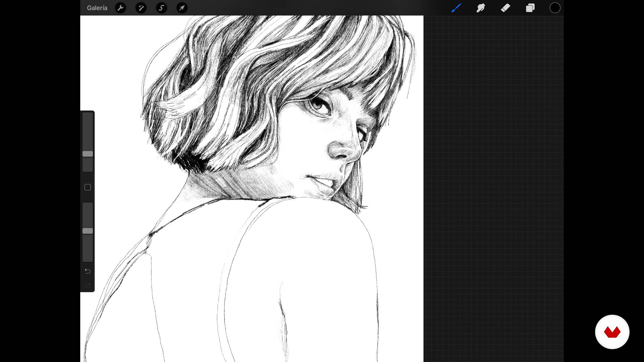
Task: Open the Layers panel
Action: 530,8
